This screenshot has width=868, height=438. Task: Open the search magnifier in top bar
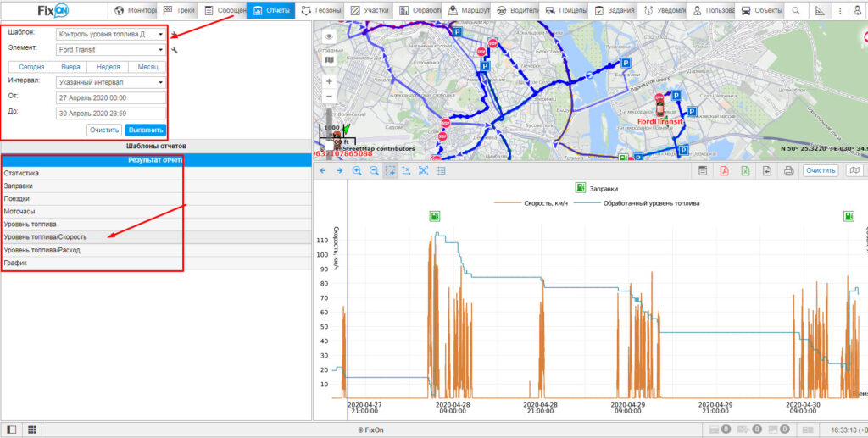point(795,11)
